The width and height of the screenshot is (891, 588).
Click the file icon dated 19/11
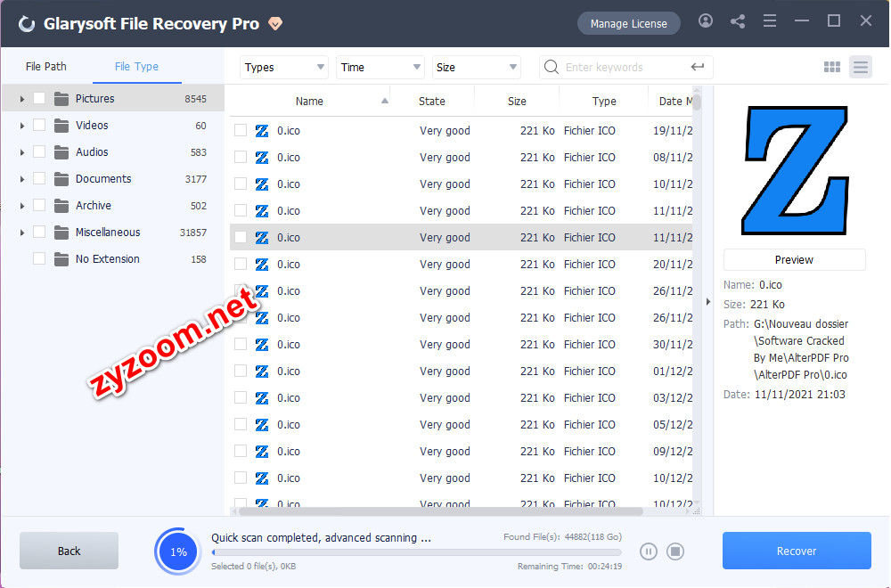[x=262, y=131]
